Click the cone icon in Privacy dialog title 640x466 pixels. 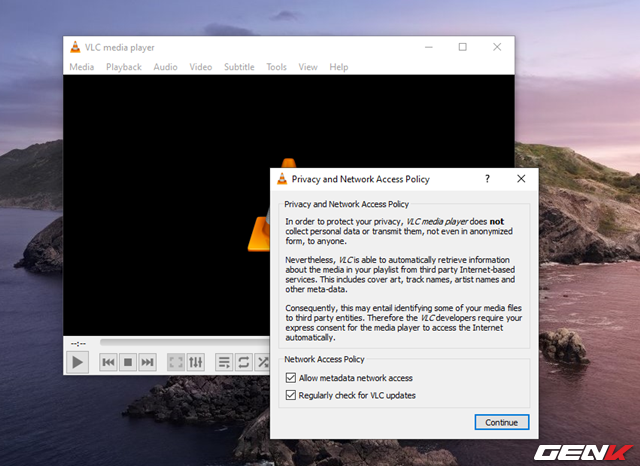tap(282, 179)
